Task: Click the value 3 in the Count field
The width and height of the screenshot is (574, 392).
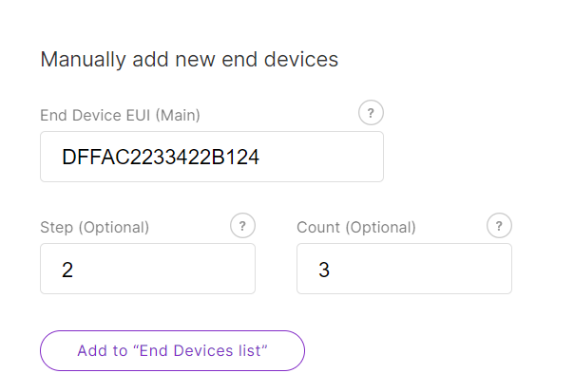Action: coord(324,270)
